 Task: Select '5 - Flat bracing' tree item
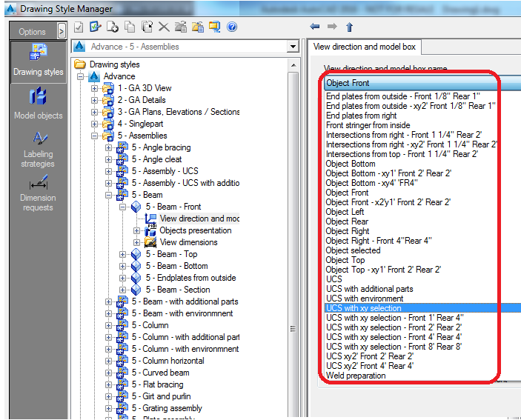(x=158, y=384)
